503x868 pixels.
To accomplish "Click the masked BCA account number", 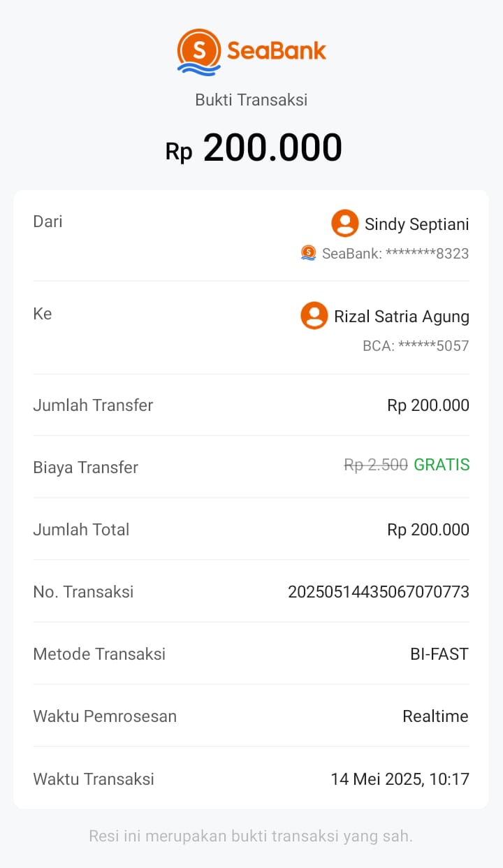I will pos(416,346).
